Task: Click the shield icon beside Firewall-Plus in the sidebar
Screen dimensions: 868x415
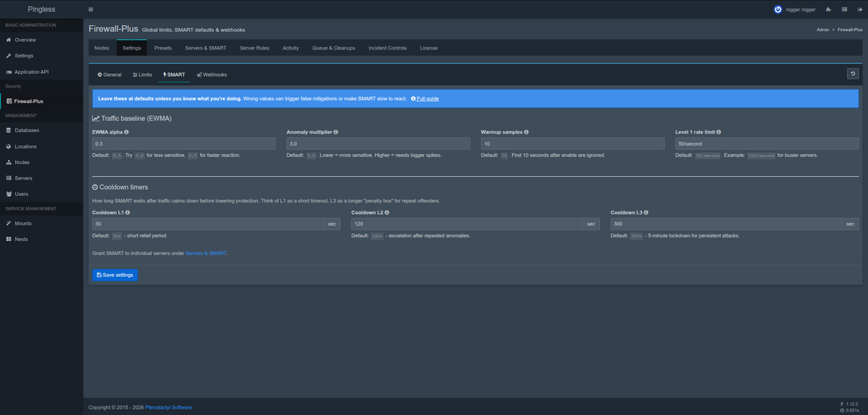Action: click(x=9, y=101)
